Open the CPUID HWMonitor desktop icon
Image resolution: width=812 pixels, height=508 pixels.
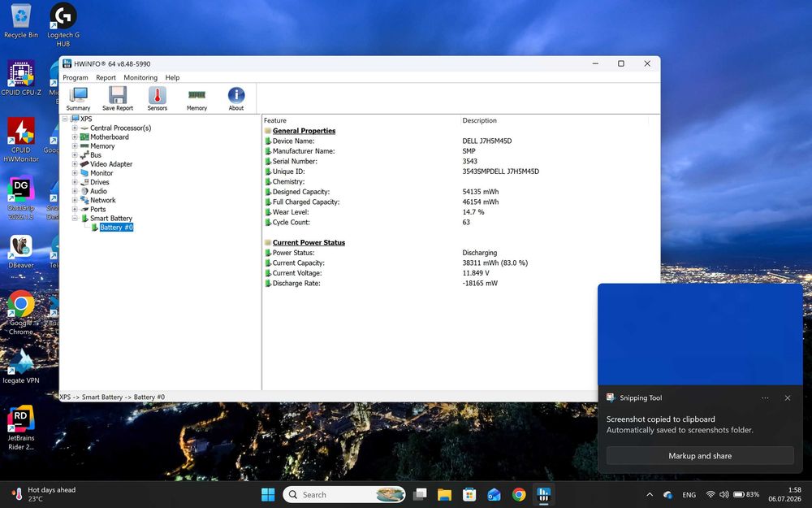coord(21,140)
